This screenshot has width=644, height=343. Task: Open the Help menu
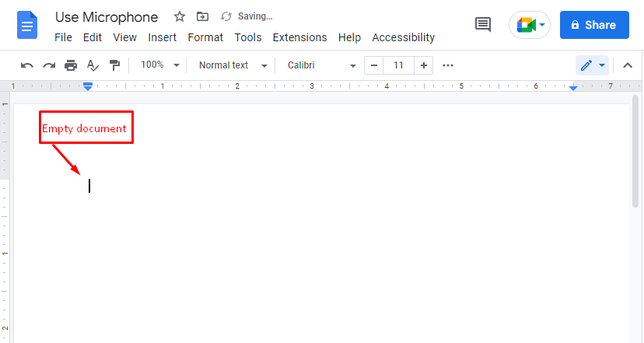click(349, 37)
